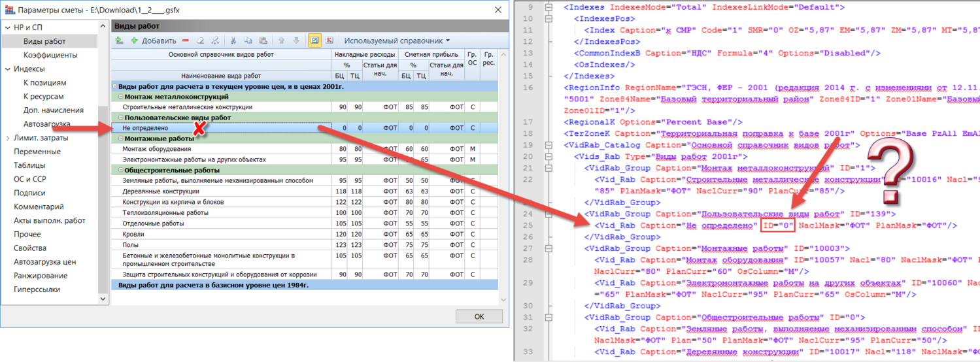This screenshot has width=980, height=362.
Task: Click the cut scissors icon in toolbar
Action: coord(233,41)
